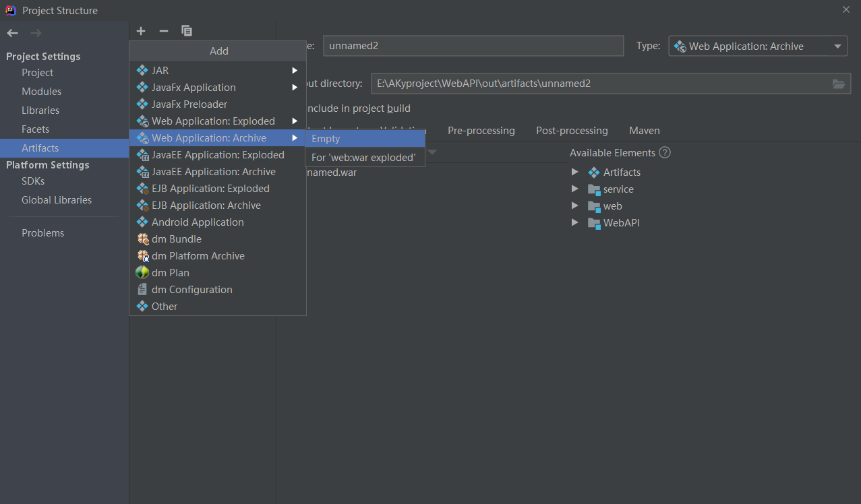This screenshot has width=861, height=504.
Task: Switch to the Pre-processing tab
Action: pos(481,131)
